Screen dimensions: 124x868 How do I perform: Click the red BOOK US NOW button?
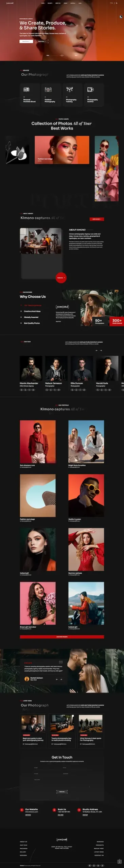coord(97,219)
